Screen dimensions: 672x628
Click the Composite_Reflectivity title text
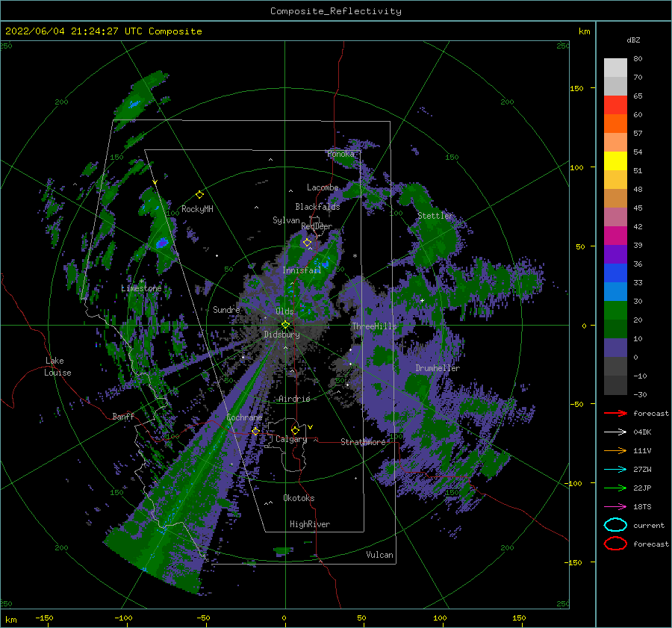[336, 11]
